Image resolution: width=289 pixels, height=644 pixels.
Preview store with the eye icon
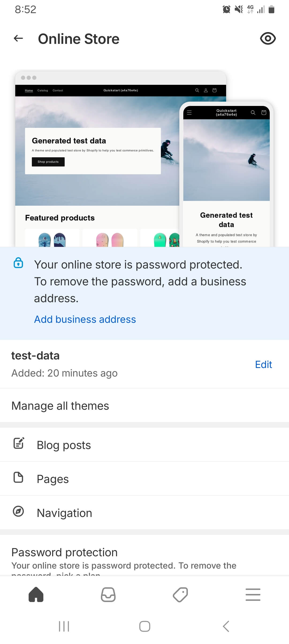tap(268, 39)
